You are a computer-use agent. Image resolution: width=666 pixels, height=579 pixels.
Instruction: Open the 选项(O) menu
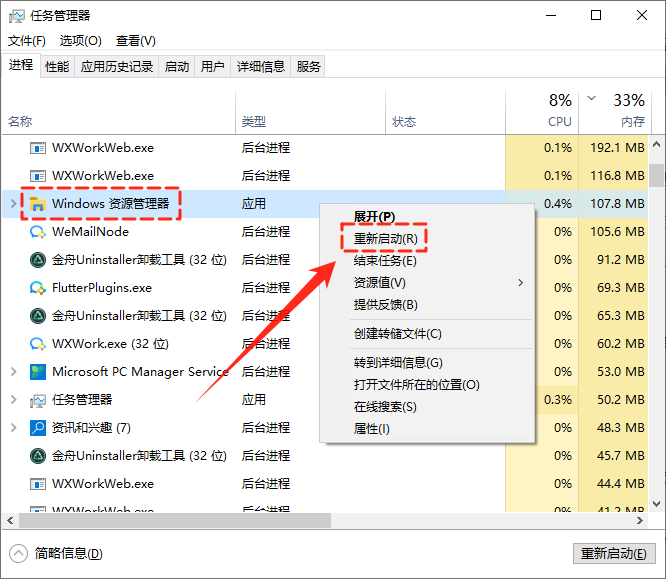pyautogui.click(x=81, y=41)
